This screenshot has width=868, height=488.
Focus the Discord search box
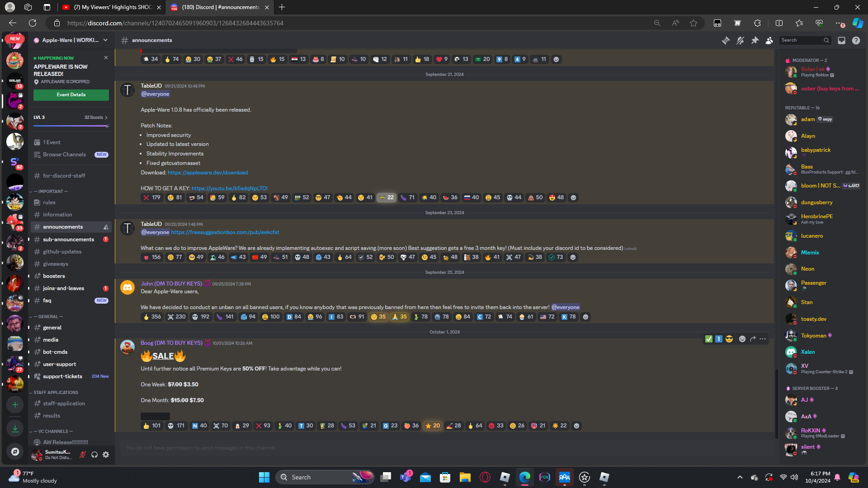pyautogui.click(x=805, y=40)
